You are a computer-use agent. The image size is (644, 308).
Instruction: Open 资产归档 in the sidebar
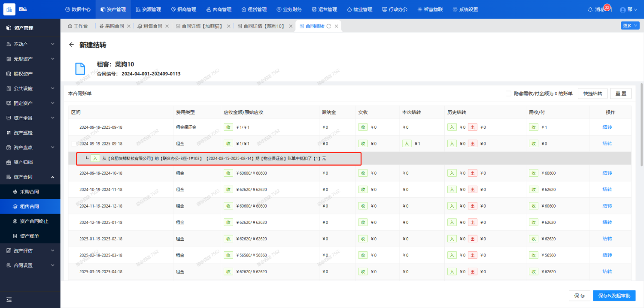click(30, 162)
